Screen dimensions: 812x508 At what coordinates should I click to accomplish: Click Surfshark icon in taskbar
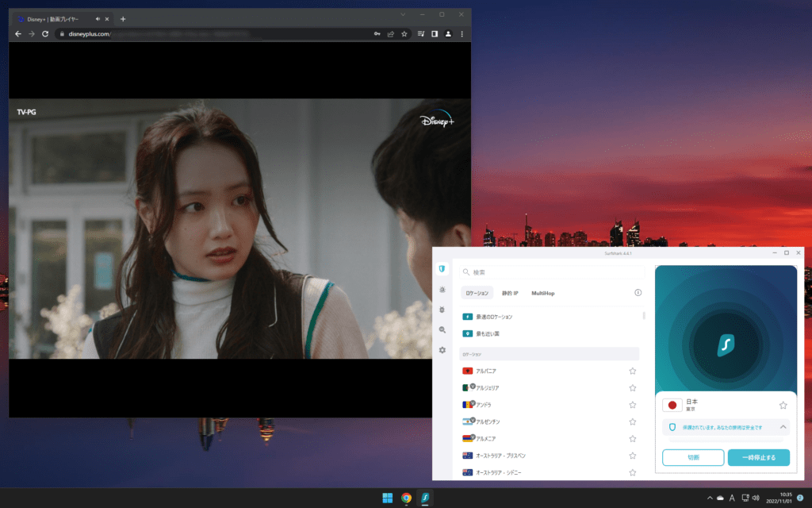[425, 498]
